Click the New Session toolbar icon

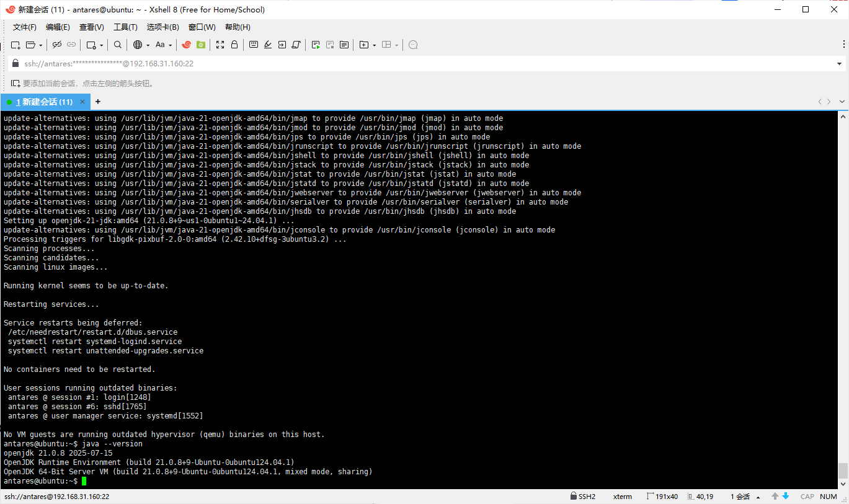[x=16, y=45]
